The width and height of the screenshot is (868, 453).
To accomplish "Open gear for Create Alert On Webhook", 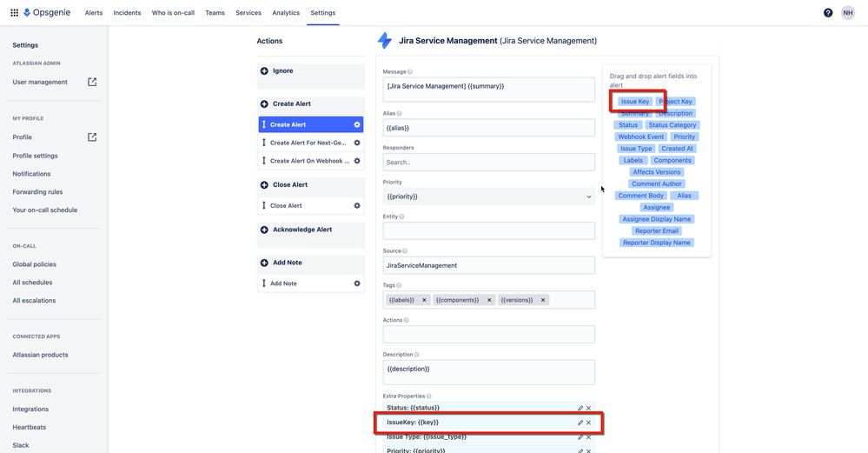I will click(357, 161).
